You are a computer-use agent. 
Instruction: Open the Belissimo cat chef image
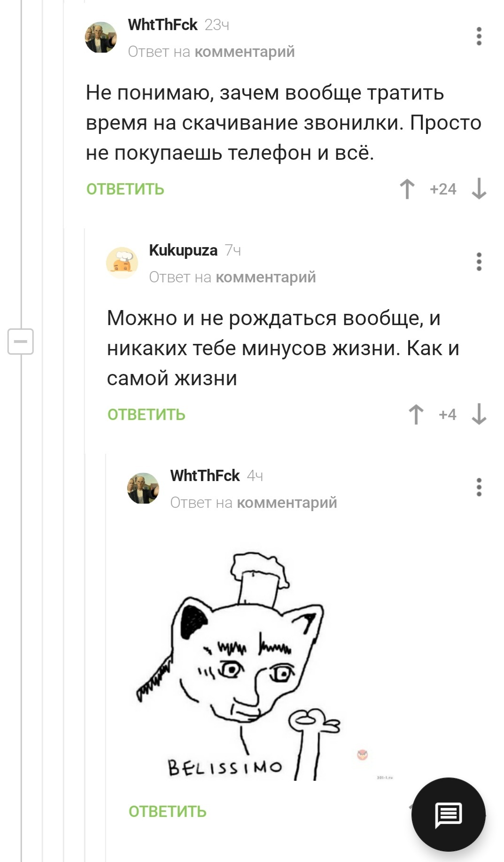click(x=265, y=666)
